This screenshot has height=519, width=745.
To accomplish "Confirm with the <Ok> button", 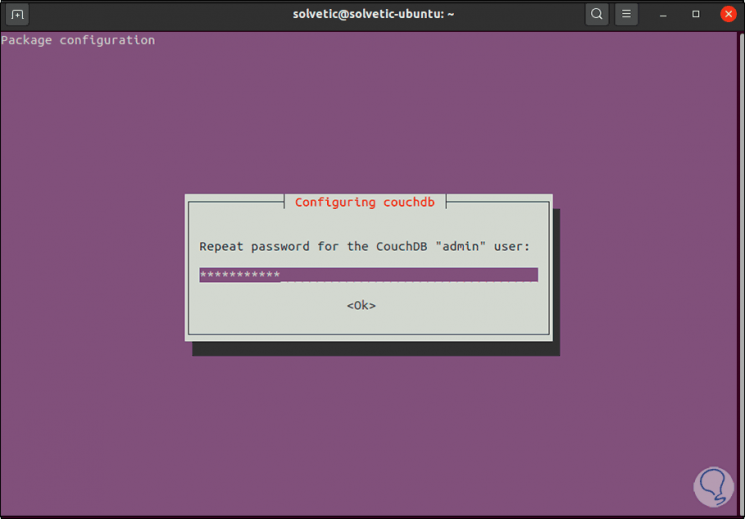I will pos(361,306).
